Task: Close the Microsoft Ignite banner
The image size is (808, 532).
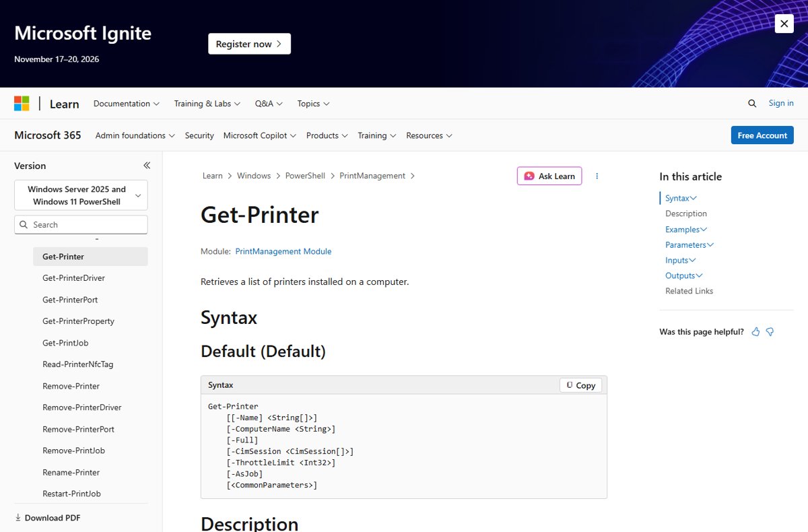Action: pos(784,24)
